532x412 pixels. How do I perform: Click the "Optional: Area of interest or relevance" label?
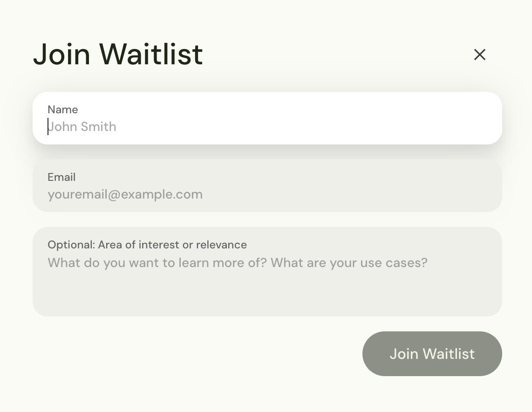click(x=147, y=245)
